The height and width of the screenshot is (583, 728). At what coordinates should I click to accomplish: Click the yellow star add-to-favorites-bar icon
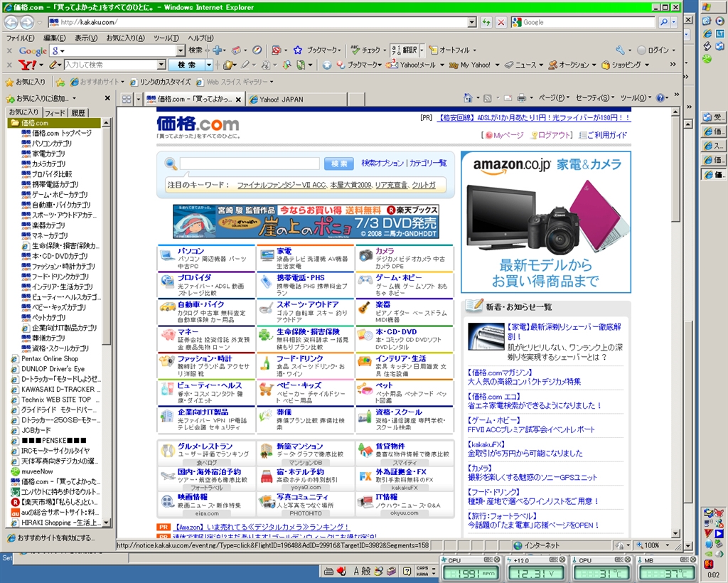tap(60, 82)
